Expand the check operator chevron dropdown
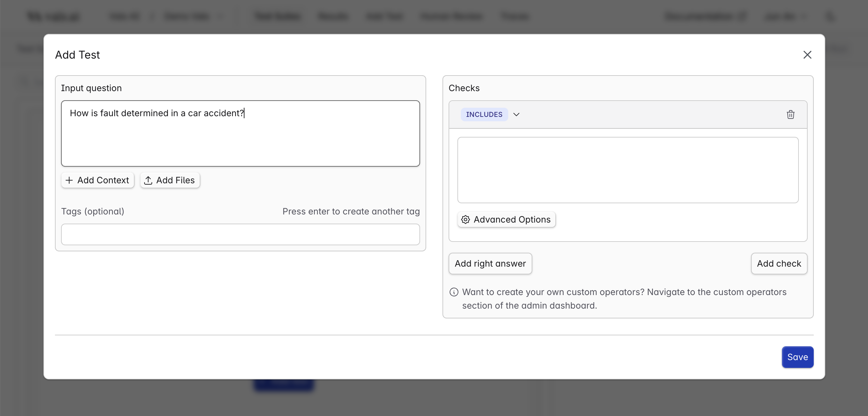 coord(516,115)
